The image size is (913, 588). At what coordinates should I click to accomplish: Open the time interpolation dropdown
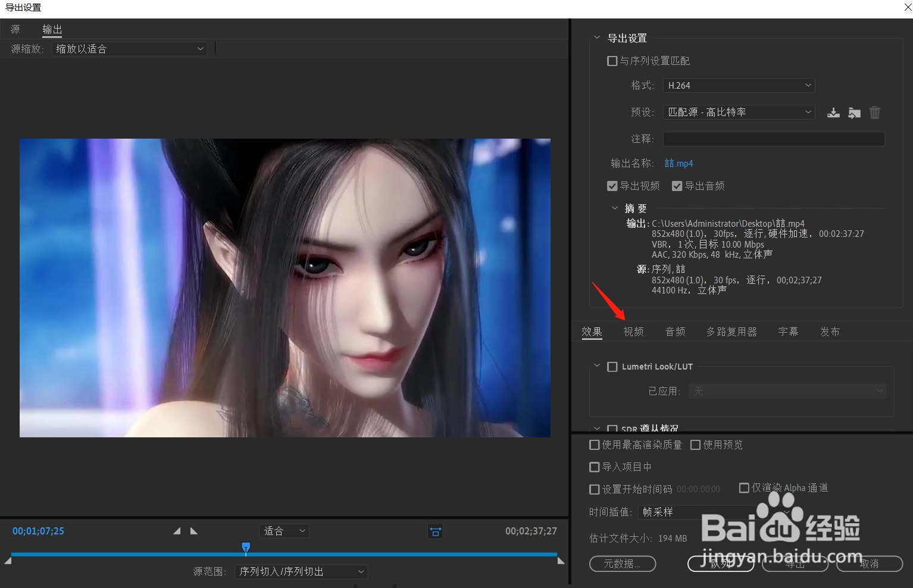click(x=714, y=512)
